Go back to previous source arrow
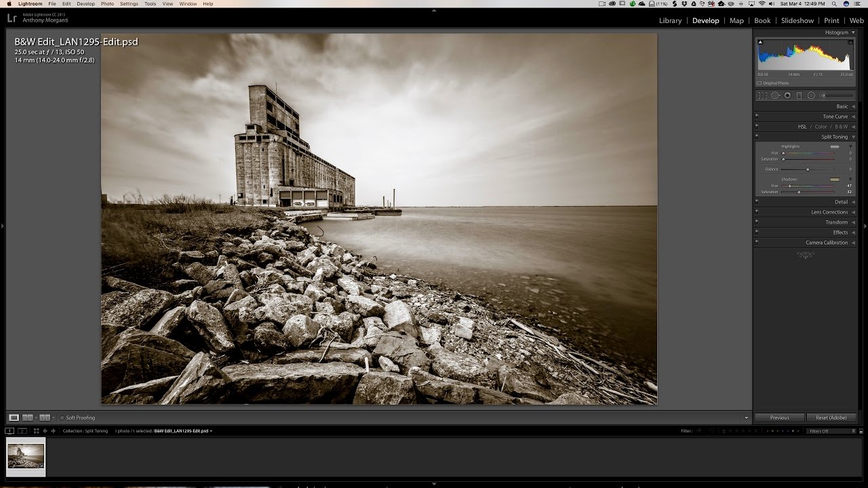This screenshot has width=868, height=488. [x=45, y=431]
